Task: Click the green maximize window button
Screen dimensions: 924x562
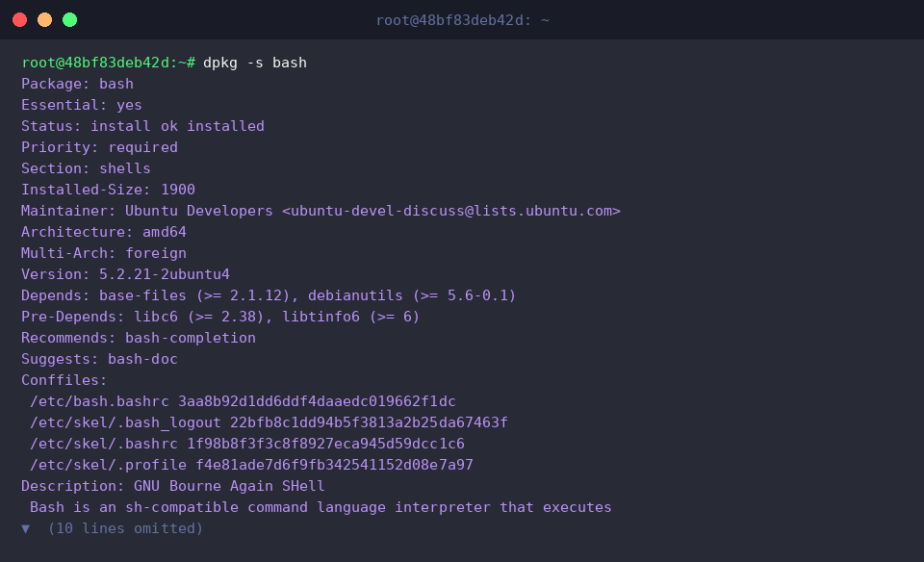Action: [x=69, y=20]
